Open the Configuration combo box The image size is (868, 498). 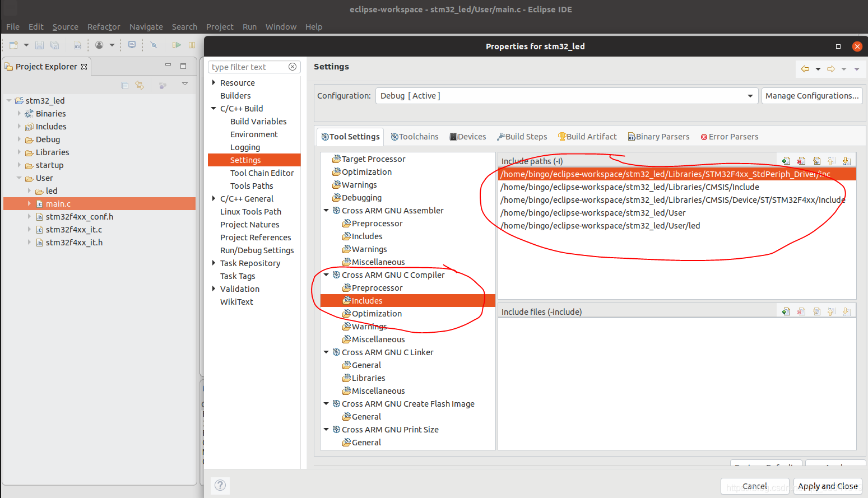[x=567, y=96]
